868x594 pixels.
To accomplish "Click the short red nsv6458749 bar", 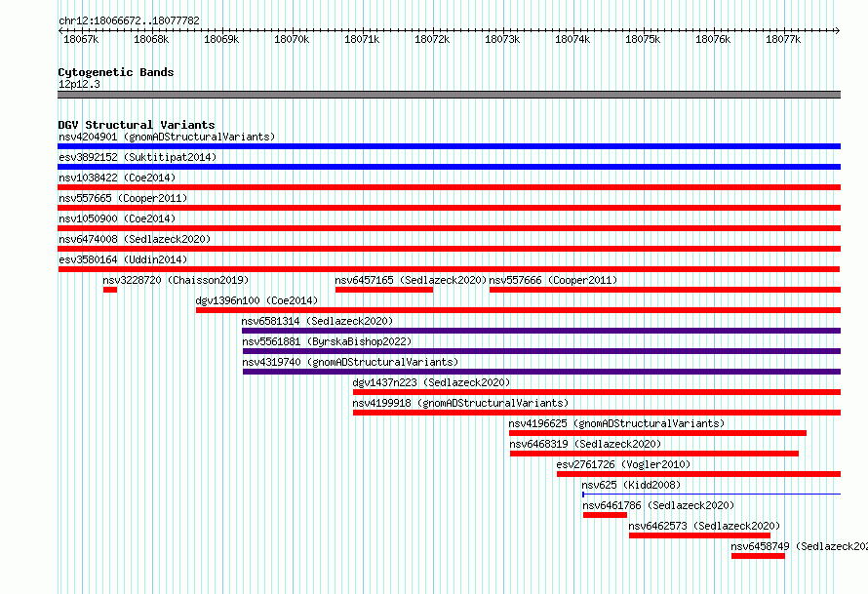I will click(758, 556).
